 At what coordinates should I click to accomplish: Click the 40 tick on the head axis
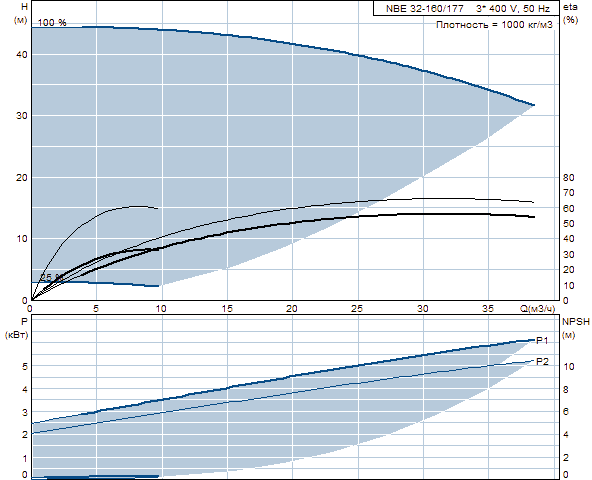pyautogui.click(x=22, y=55)
